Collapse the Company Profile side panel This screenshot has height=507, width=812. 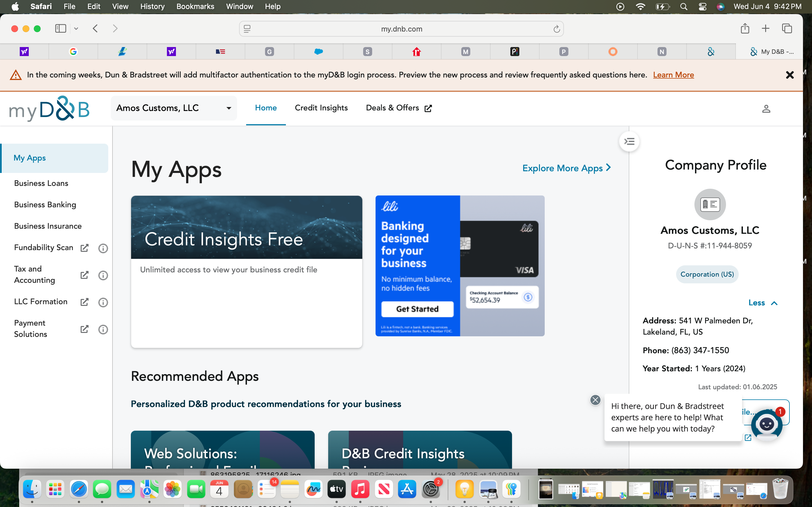point(629,141)
